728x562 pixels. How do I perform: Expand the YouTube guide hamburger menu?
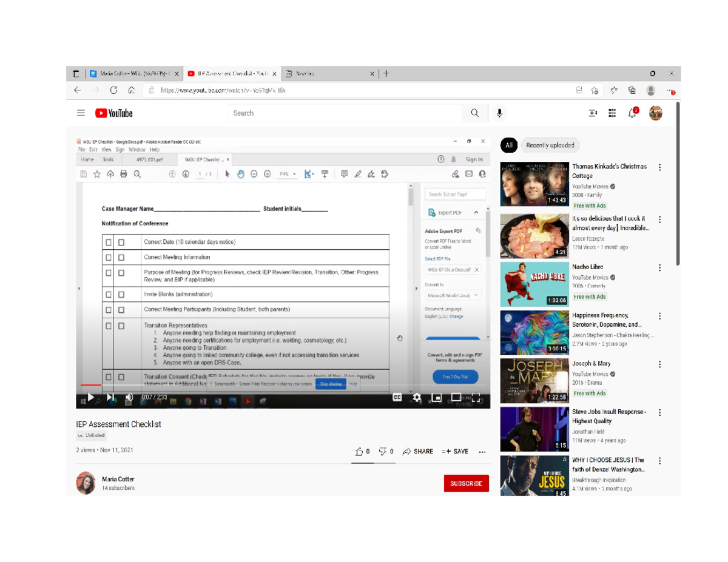click(81, 113)
